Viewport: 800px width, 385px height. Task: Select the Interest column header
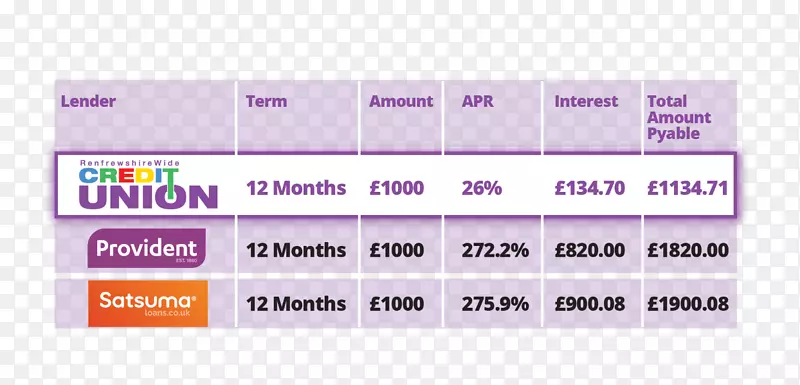click(586, 101)
